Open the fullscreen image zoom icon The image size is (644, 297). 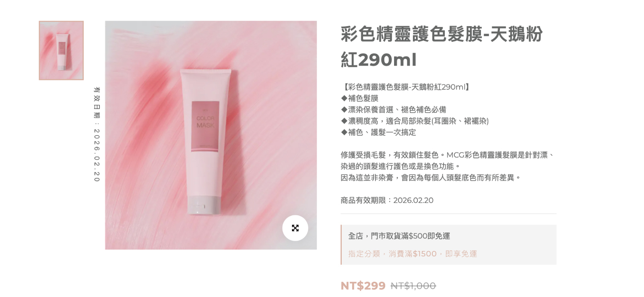coord(295,228)
